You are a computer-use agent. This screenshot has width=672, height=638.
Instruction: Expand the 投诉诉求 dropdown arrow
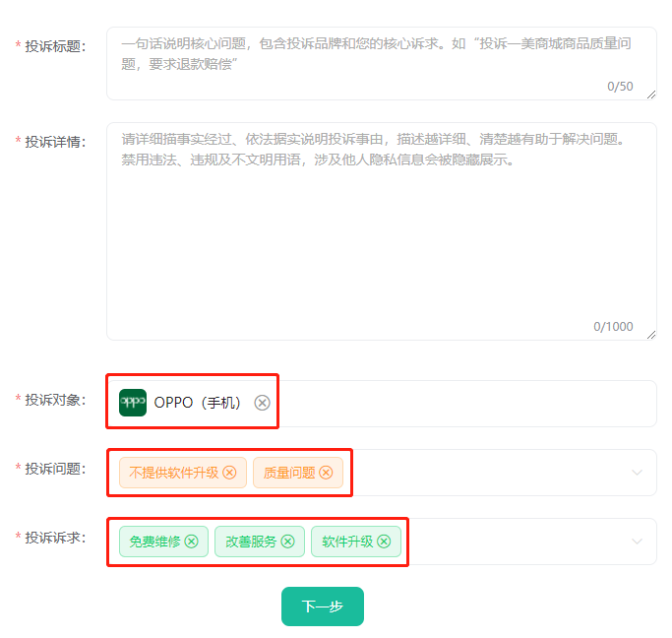click(637, 542)
